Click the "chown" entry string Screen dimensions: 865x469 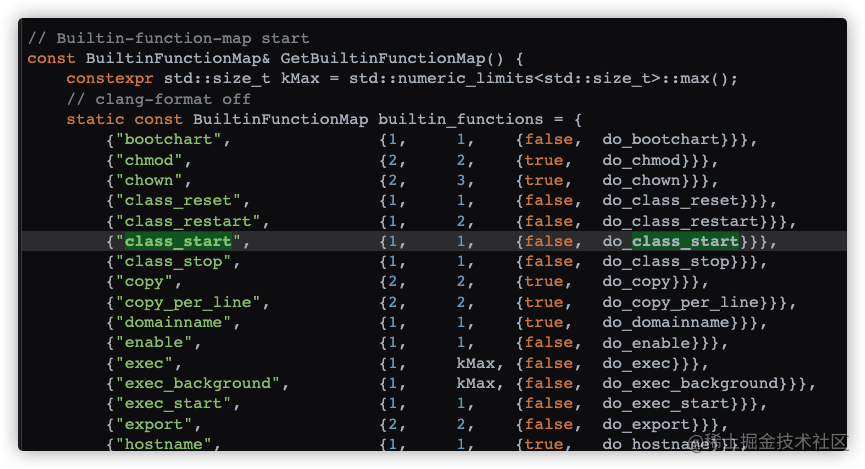click(x=149, y=180)
